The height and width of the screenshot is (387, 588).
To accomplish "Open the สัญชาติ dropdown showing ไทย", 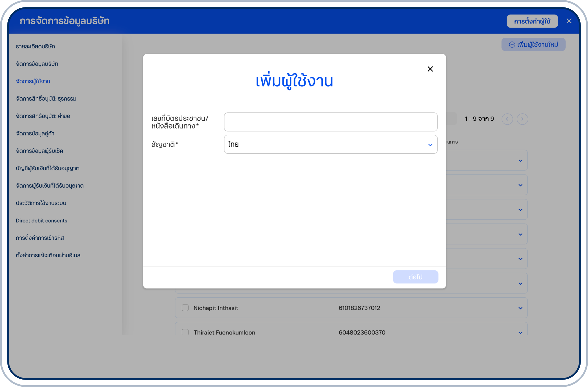I will point(330,144).
